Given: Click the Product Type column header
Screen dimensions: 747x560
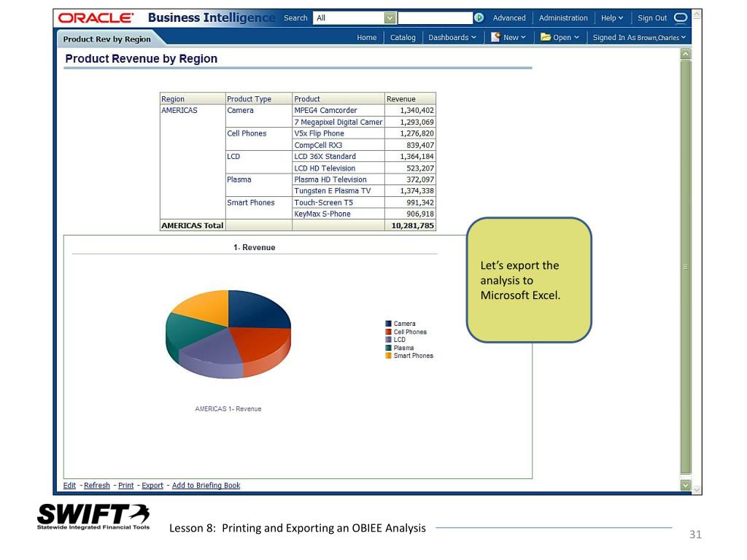Looking at the screenshot, I should (259, 98).
